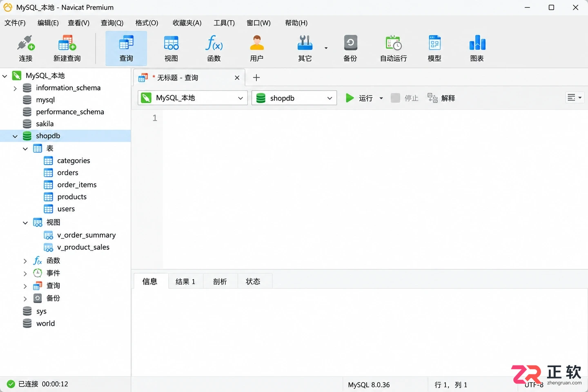Image resolution: width=588 pixels, height=392 pixels.
Task: Open the 运行 run options arrow
Action: pyautogui.click(x=381, y=98)
